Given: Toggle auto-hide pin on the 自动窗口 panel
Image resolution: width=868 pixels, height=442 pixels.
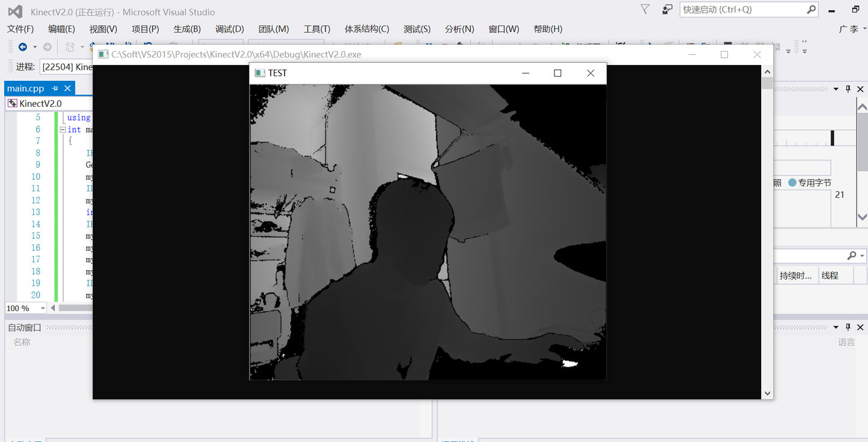Looking at the screenshot, I should click(848, 327).
